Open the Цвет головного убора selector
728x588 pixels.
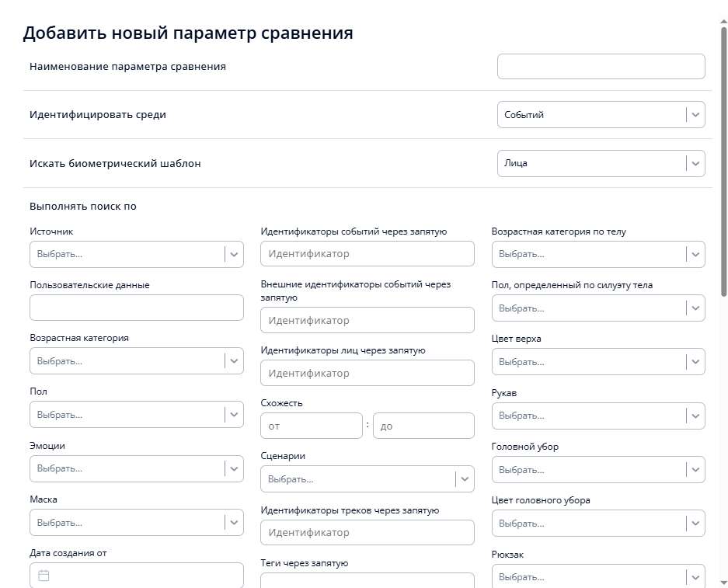(x=694, y=522)
